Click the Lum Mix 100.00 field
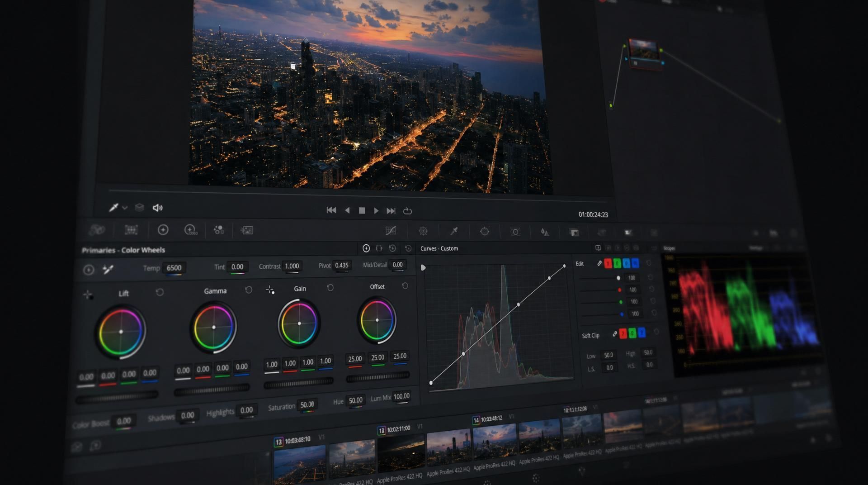The width and height of the screenshot is (868, 485). tap(401, 396)
